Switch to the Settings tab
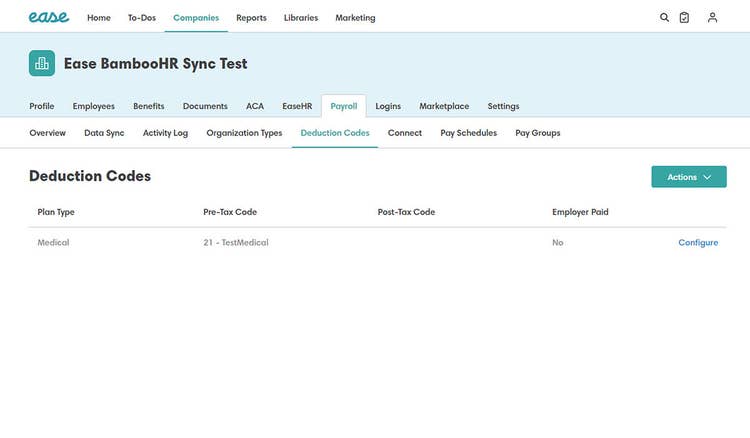 pyautogui.click(x=503, y=106)
